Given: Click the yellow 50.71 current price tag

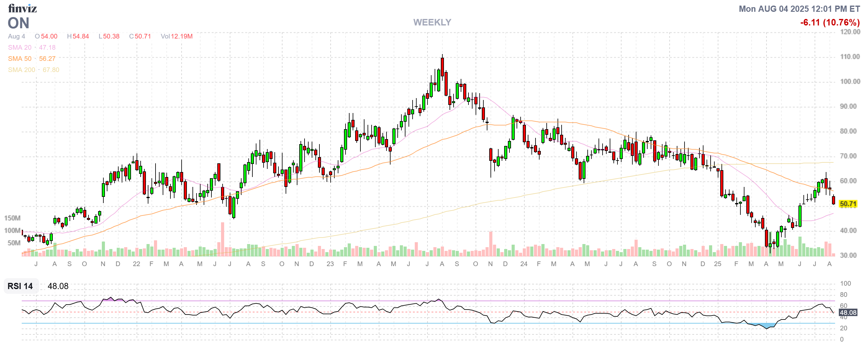Looking at the screenshot, I should (848, 204).
